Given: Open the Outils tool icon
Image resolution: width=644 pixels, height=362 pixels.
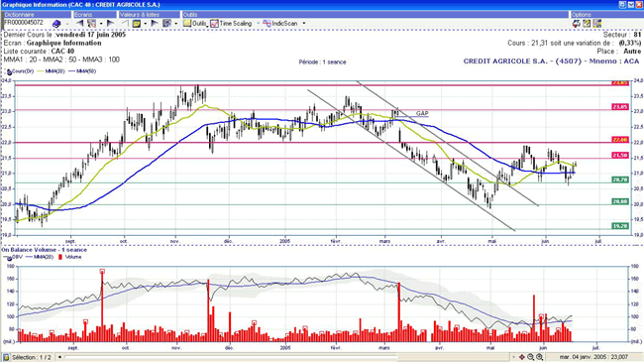Looking at the screenshot, I should coord(194,24).
